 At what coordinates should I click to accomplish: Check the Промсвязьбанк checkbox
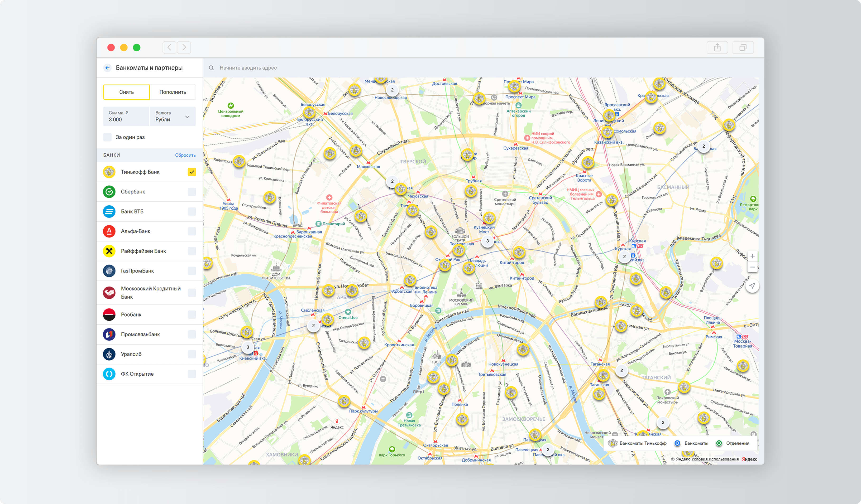click(192, 334)
